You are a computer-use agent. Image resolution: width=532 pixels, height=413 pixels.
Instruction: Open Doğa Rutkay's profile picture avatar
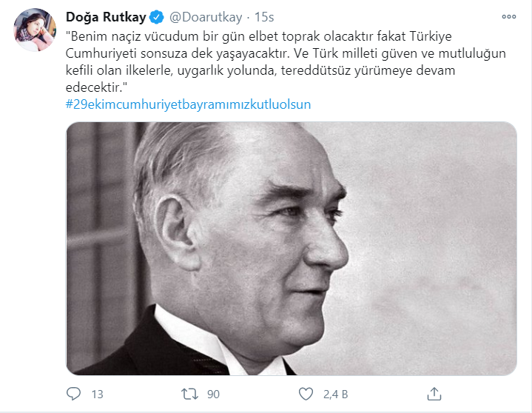[x=35, y=30]
